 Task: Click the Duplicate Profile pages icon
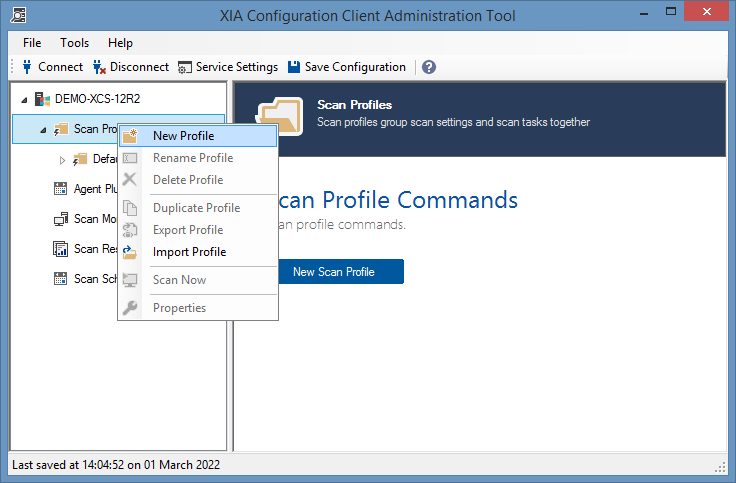pyautogui.click(x=130, y=208)
